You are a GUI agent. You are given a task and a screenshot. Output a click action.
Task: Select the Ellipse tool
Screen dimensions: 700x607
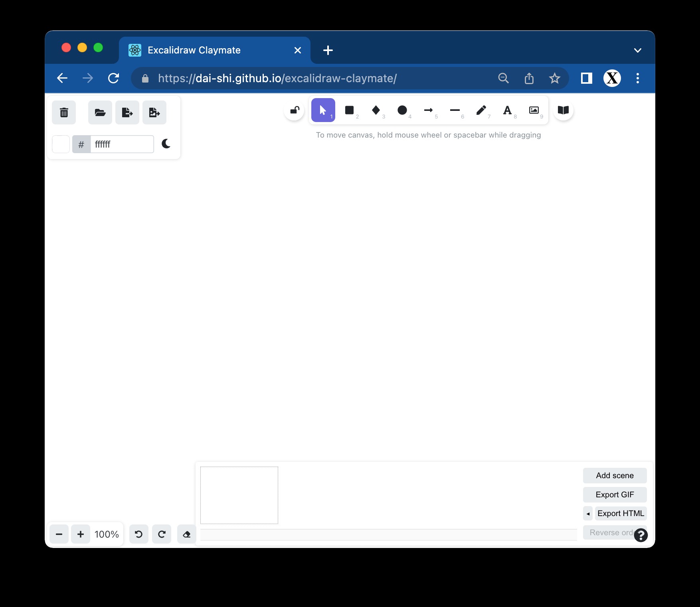point(402,110)
